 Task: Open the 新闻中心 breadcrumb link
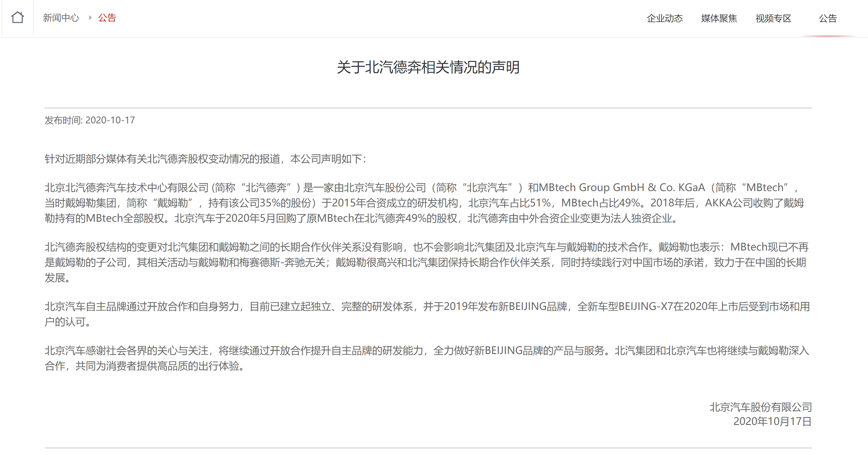pyautogui.click(x=61, y=18)
